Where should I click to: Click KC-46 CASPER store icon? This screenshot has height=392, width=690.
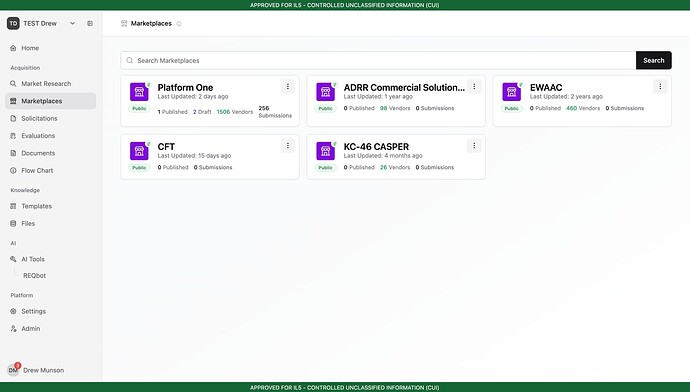click(325, 151)
